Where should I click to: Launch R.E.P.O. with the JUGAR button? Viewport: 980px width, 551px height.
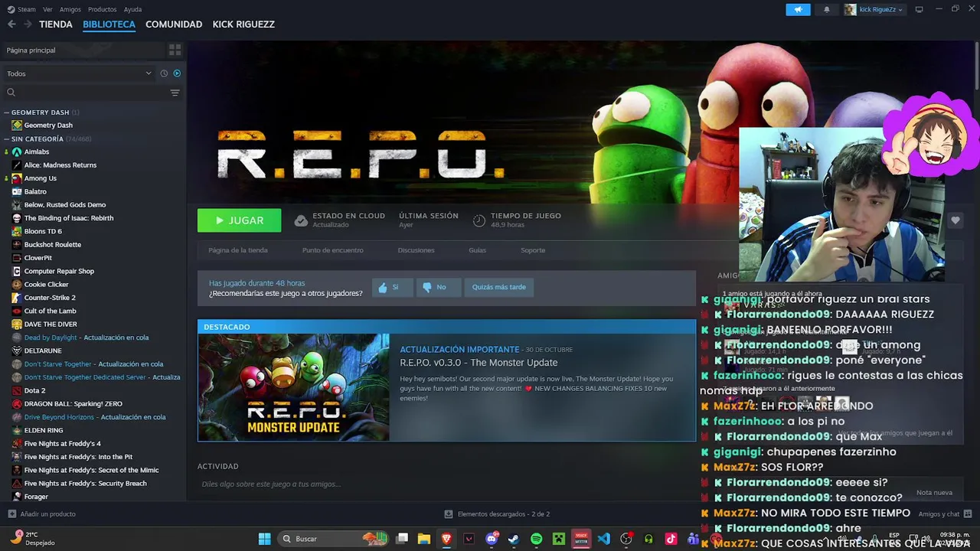(239, 220)
